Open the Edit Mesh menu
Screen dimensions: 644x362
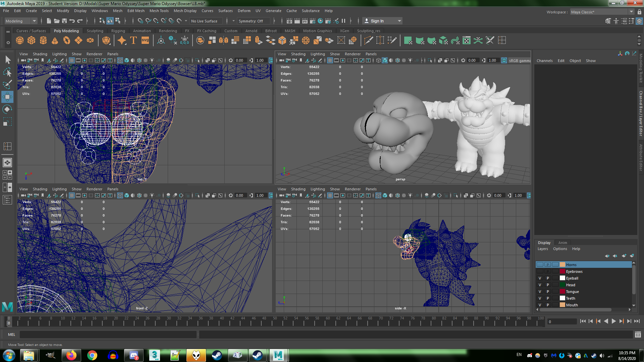point(136,11)
